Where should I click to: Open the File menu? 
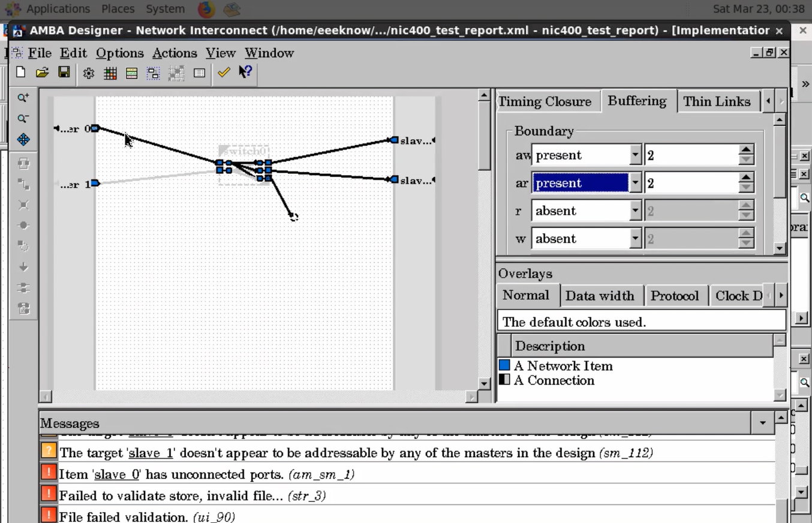click(x=40, y=53)
